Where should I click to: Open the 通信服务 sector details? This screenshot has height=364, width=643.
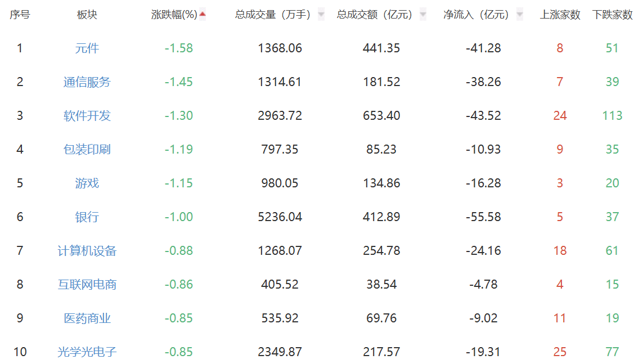tap(88, 82)
